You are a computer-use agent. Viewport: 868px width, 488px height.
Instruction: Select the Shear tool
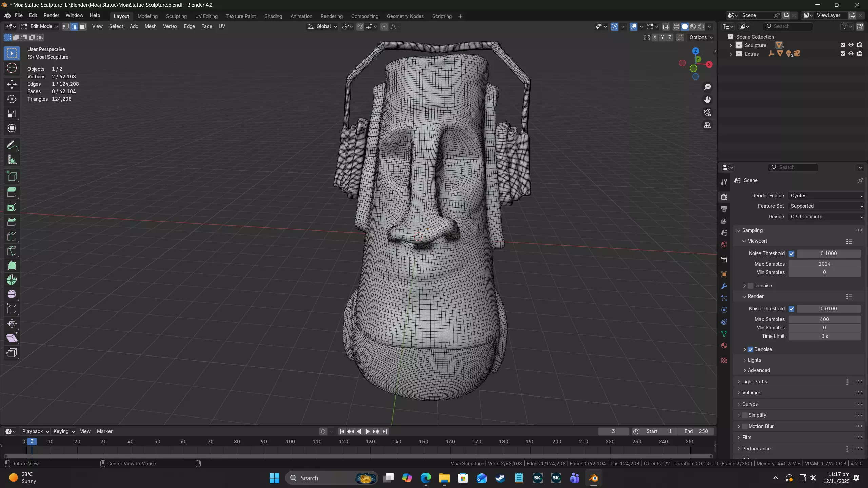coord(12,338)
